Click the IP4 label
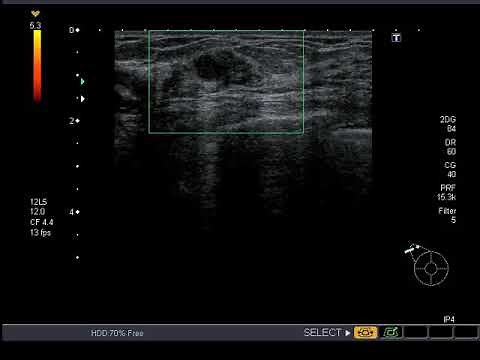 click(449, 319)
